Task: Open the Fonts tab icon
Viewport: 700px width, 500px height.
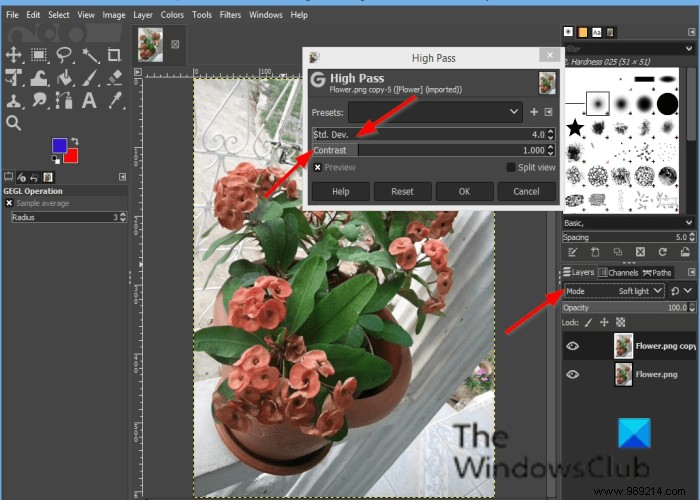Action: pyautogui.click(x=596, y=32)
